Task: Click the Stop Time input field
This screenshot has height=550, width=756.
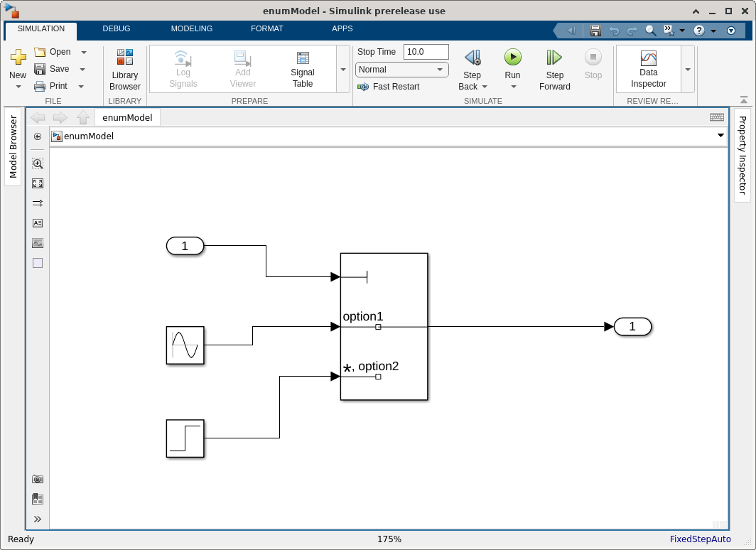Action: click(426, 52)
